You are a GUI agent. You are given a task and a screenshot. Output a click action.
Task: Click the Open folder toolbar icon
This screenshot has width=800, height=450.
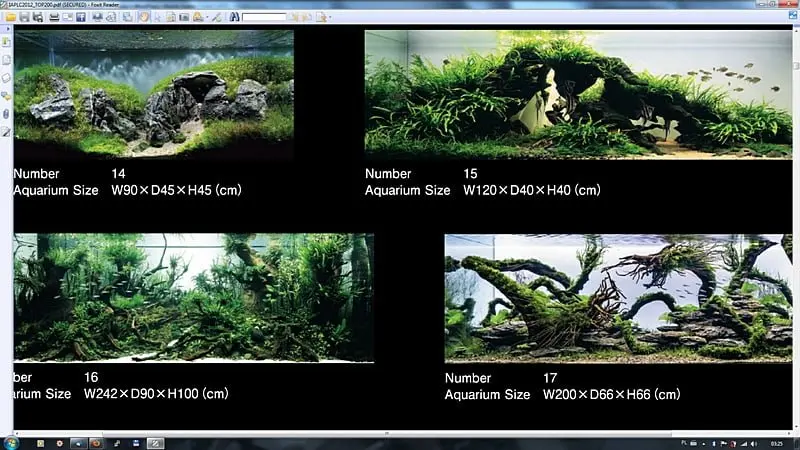point(10,17)
